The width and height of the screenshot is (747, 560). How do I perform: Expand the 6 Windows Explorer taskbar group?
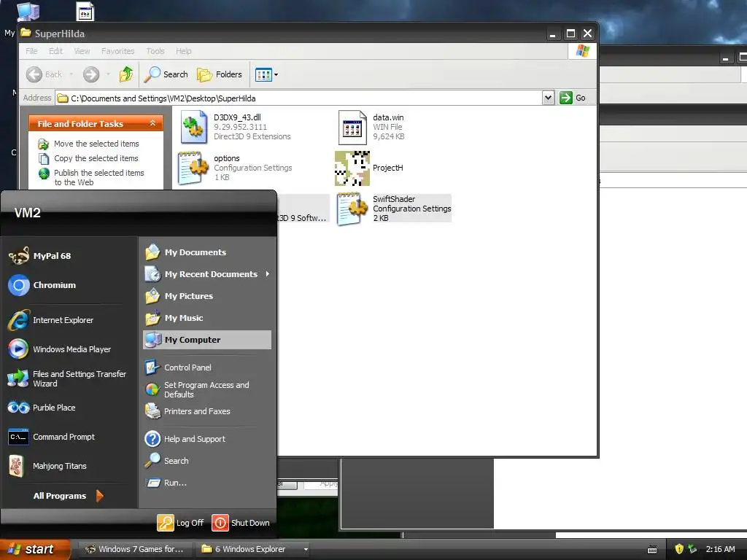pos(306,549)
